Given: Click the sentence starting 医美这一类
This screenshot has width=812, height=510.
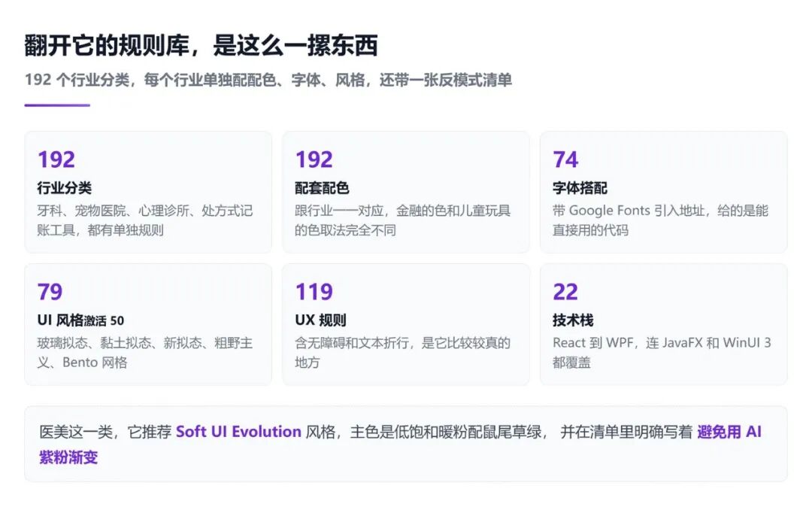Looking at the screenshot, I should pyautogui.click(x=400, y=444).
